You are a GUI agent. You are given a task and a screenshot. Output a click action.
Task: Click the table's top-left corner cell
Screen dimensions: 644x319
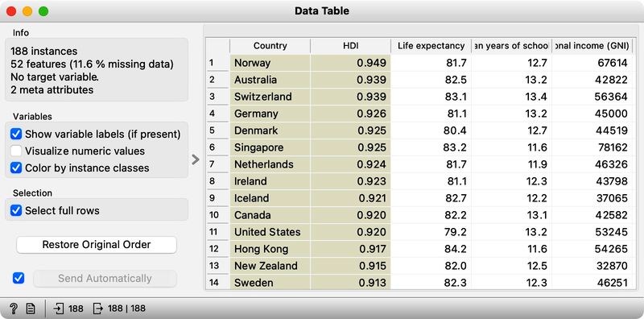coord(217,46)
